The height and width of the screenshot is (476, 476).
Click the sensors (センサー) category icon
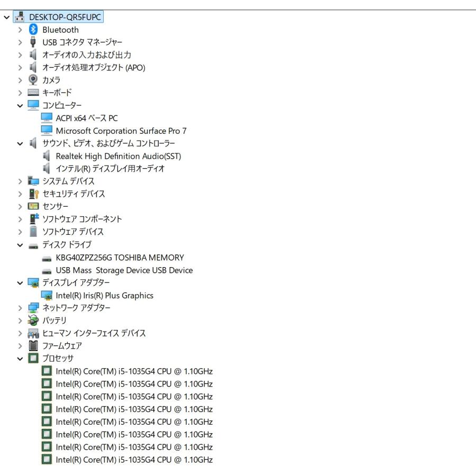tap(33, 206)
